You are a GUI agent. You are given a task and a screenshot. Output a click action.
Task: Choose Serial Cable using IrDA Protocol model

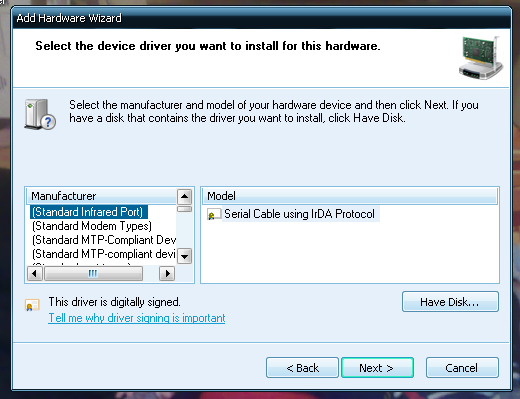pos(299,214)
